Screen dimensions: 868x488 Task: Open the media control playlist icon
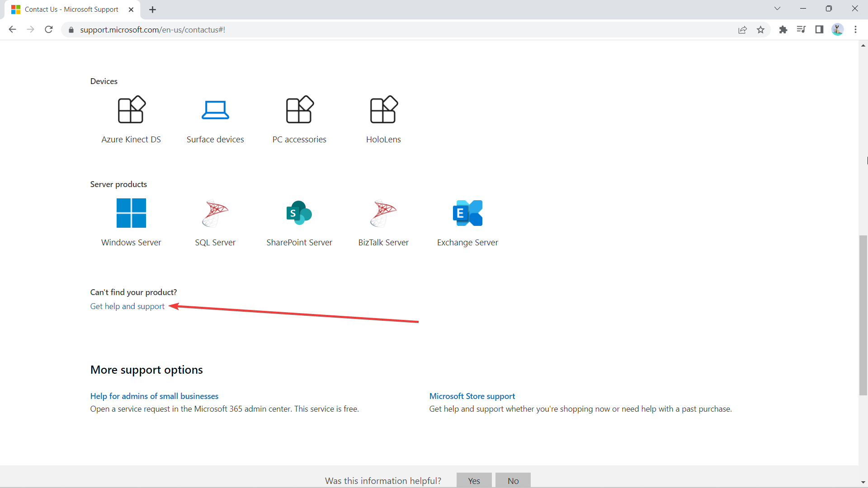pos(801,30)
